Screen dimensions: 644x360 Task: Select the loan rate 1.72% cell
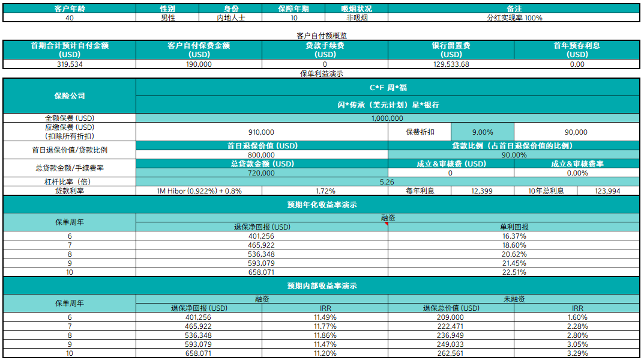325,191
